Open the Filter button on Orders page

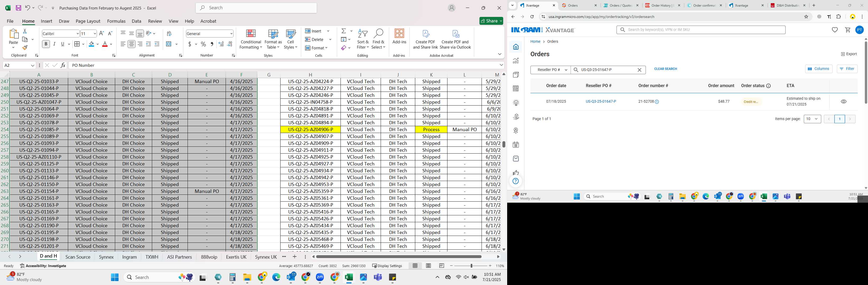coord(847,69)
